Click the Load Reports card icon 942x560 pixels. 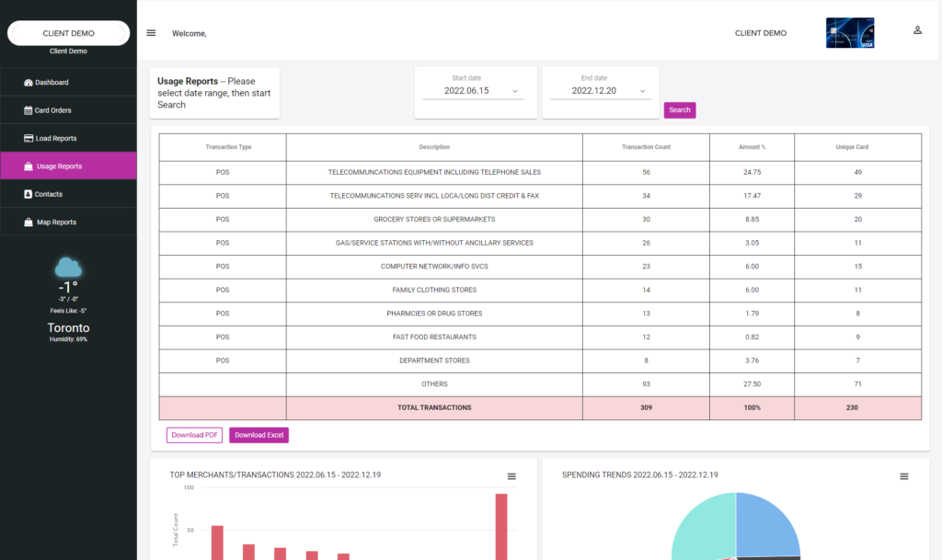pos(29,138)
